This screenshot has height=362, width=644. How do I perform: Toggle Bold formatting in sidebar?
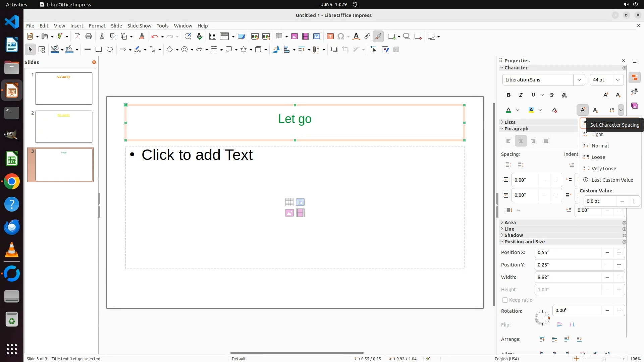point(508,95)
